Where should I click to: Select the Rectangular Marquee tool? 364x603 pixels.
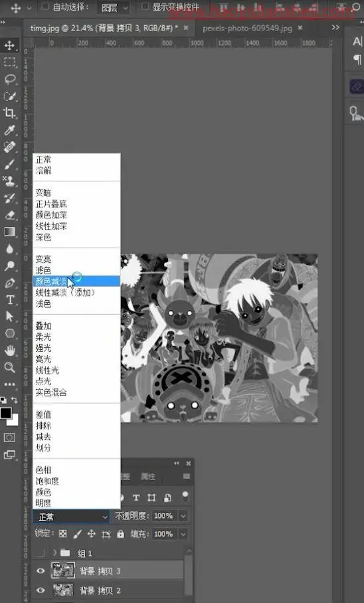pos(9,62)
